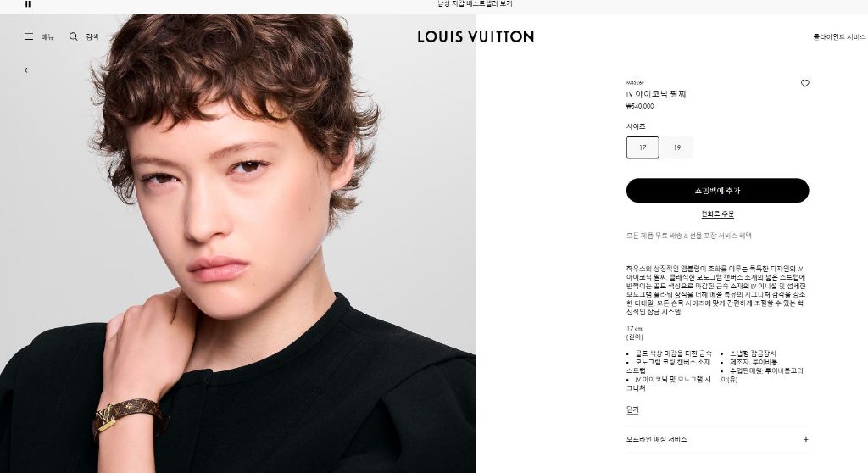Screen dimensions: 868x473
Task: Open the hamburger menu icon
Action: tap(29, 36)
